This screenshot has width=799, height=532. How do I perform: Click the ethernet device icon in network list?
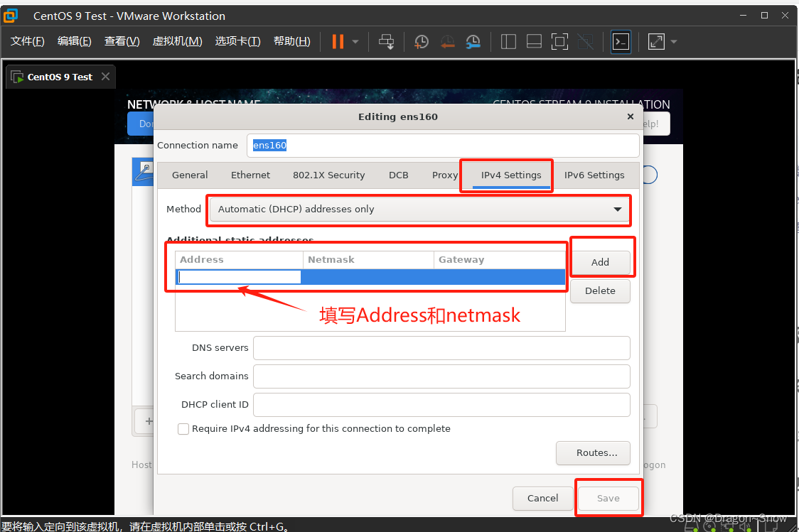point(145,172)
